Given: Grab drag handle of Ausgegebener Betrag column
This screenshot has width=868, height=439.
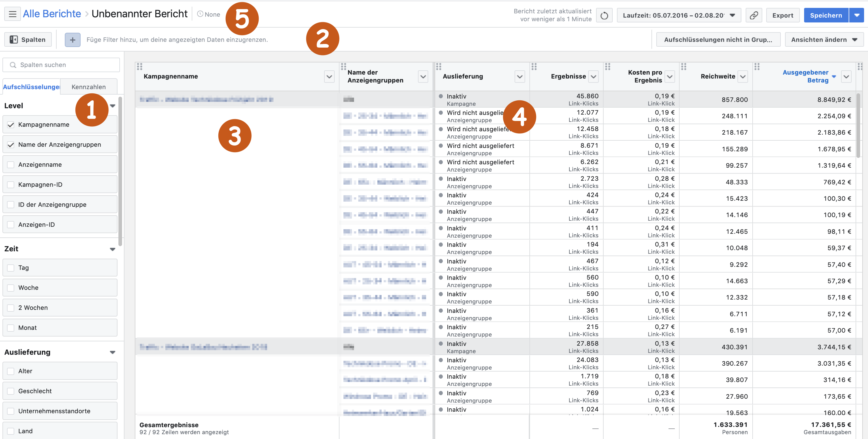Looking at the screenshot, I should pos(757,66).
